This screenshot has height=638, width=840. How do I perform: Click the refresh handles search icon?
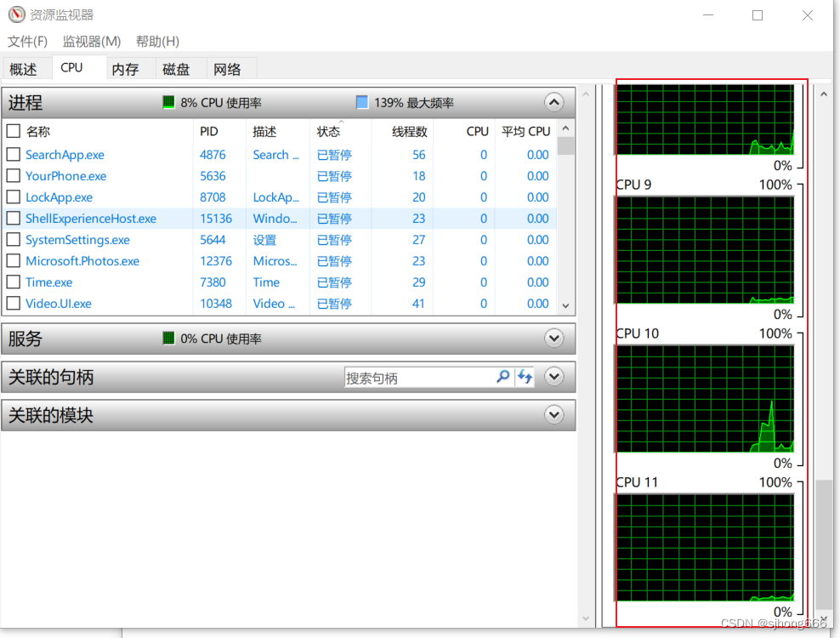click(x=525, y=376)
